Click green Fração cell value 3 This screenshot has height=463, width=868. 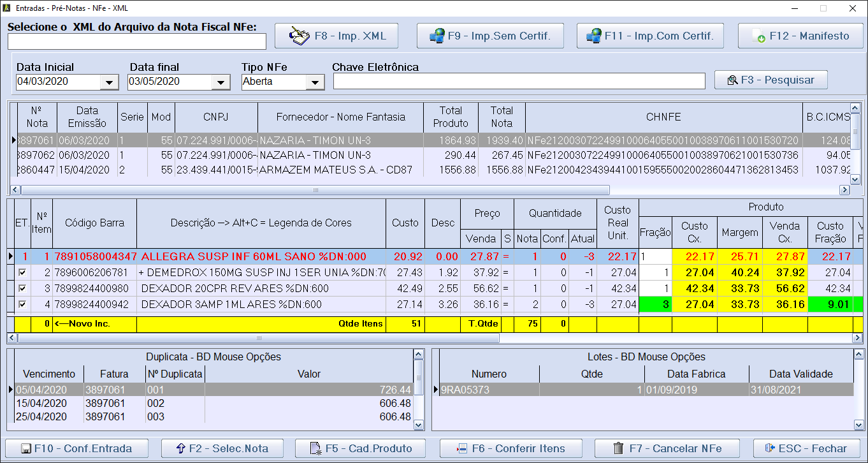[x=655, y=305]
